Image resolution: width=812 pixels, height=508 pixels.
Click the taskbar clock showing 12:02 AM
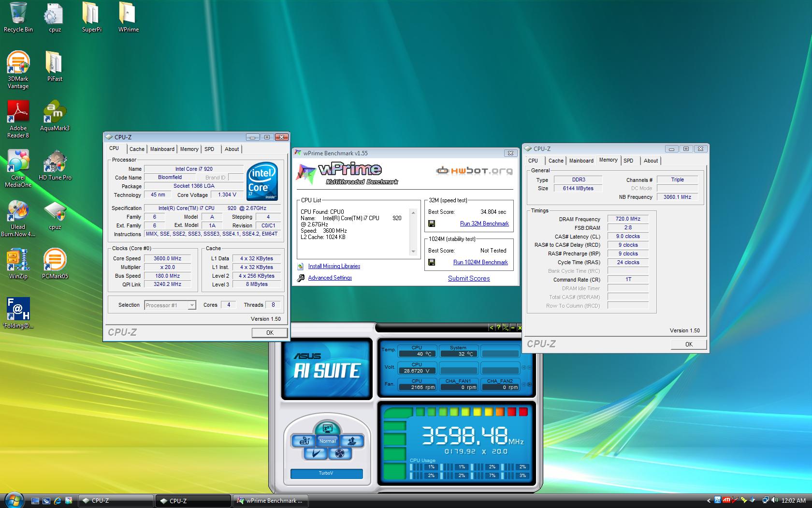pyautogui.click(x=793, y=501)
